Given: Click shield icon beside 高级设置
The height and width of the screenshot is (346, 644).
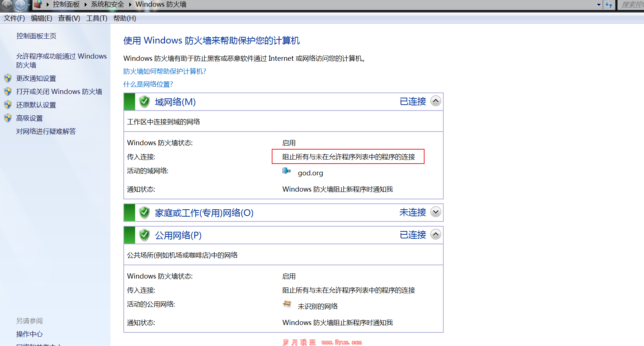Looking at the screenshot, I should pyautogui.click(x=8, y=118).
